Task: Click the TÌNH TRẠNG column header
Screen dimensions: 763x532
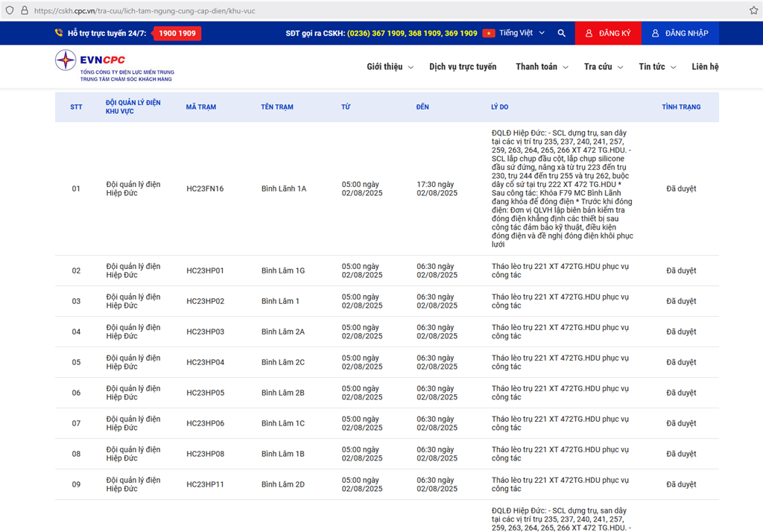Action: click(681, 107)
